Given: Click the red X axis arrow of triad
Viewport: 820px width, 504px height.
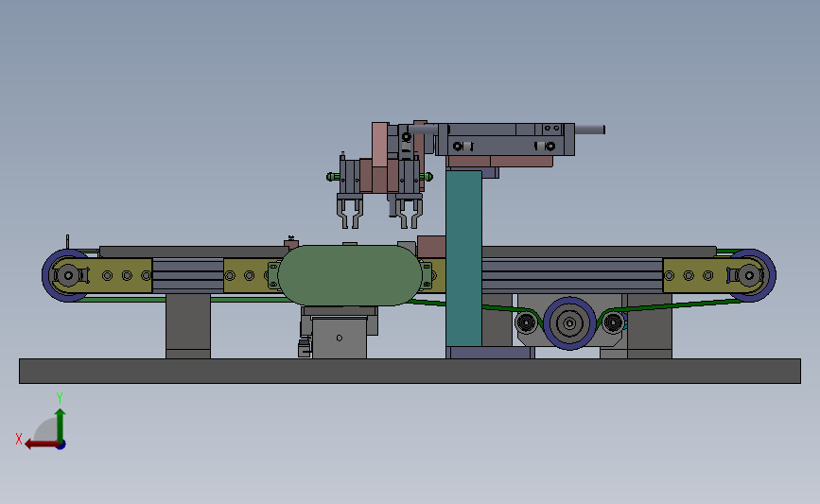Looking at the screenshot, I should pyautogui.click(x=41, y=444).
